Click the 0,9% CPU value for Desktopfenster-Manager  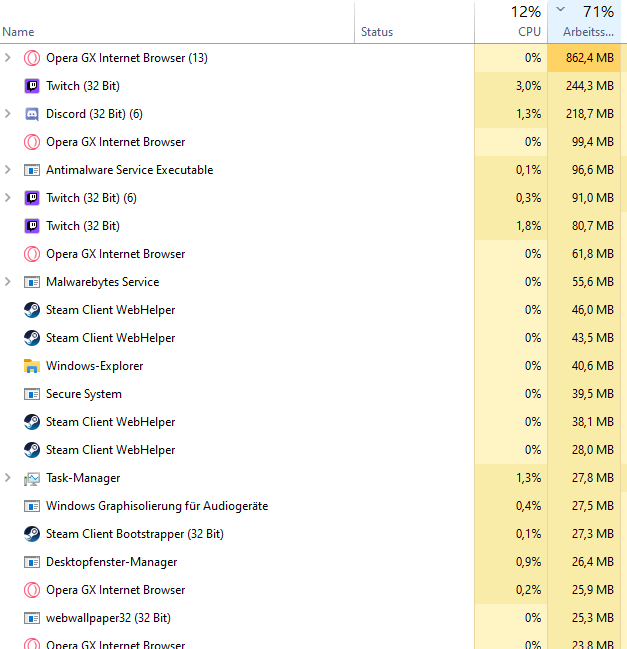[529, 562]
